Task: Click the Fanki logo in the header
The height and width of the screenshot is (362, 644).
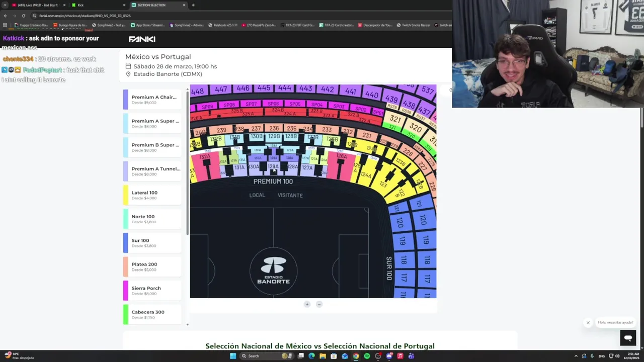Action: pos(142,39)
